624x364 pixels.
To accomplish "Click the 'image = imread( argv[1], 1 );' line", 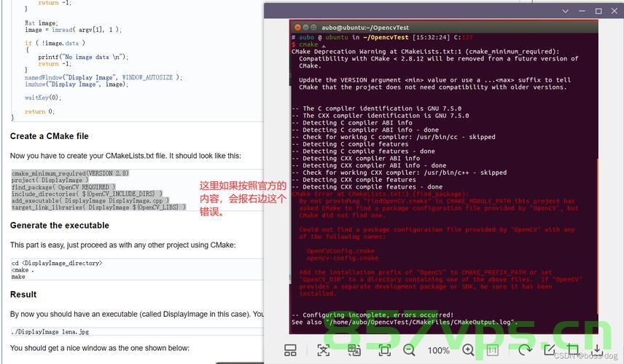I will [x=73, y=30].
